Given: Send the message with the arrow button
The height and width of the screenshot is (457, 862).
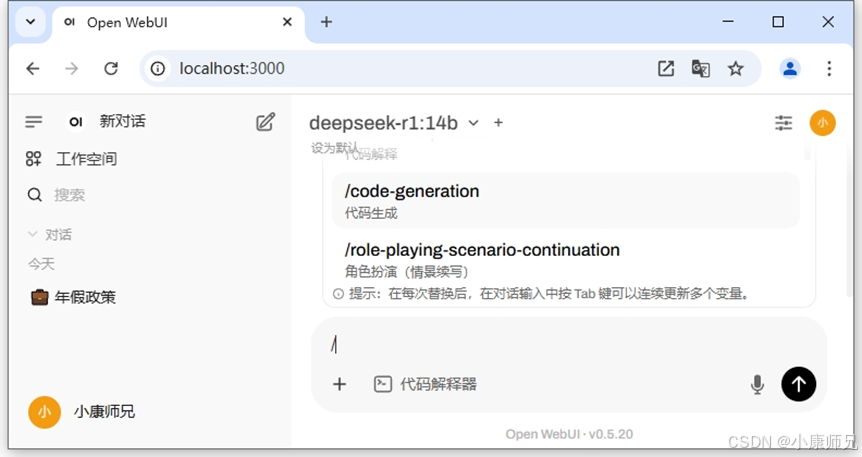Looking at the screenshot, I should pos(798,384).
